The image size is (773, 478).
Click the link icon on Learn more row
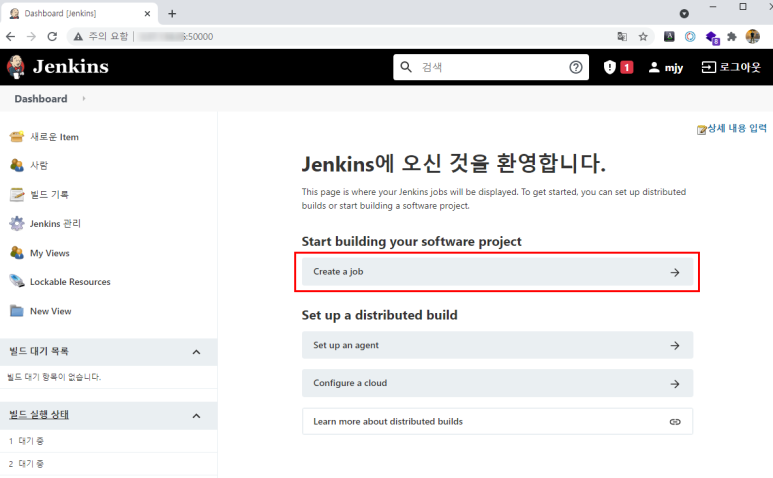coord(675,422)
